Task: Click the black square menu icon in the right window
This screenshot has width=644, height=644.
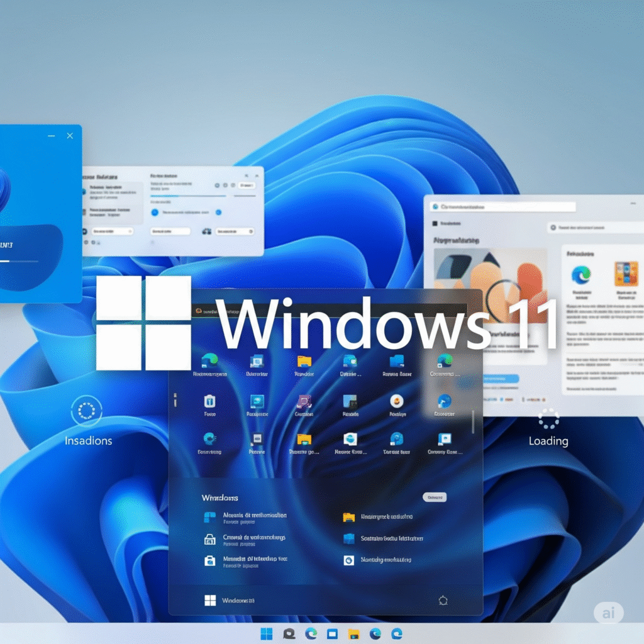Action: [435, 223]
